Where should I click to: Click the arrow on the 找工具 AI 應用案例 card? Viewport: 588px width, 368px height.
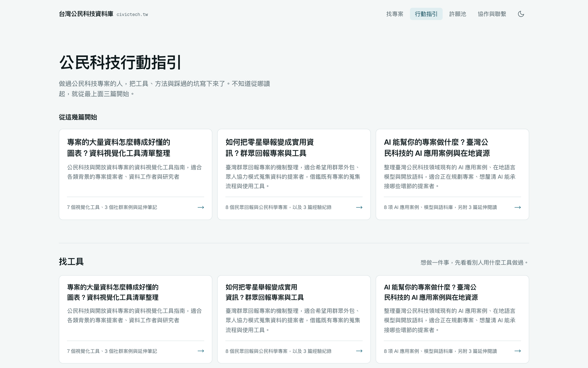[518, 351]
